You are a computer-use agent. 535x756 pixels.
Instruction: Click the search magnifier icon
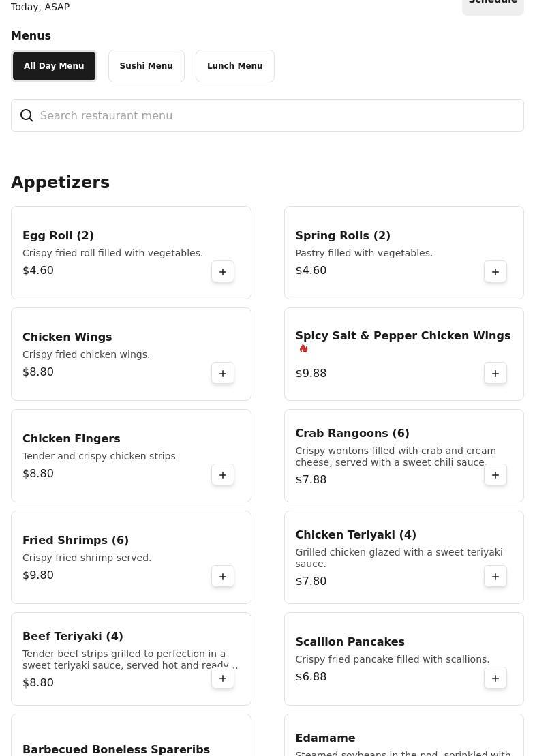27,116
